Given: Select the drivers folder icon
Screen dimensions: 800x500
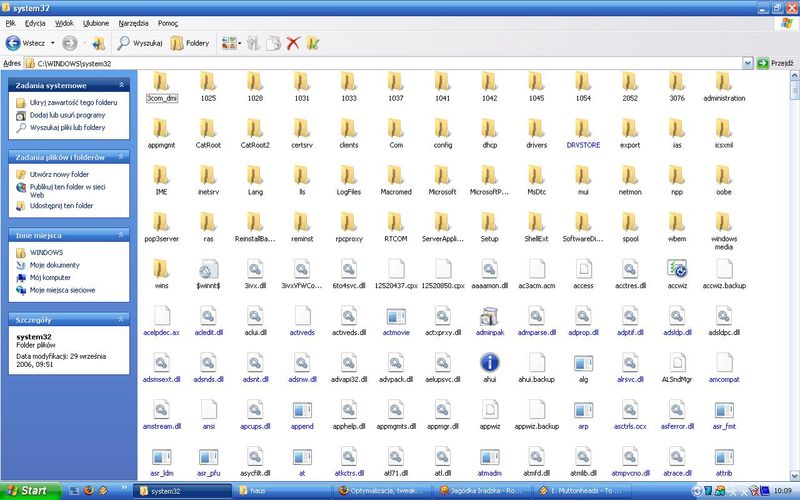Looking at the screenshot, I should tap(536, 129).
